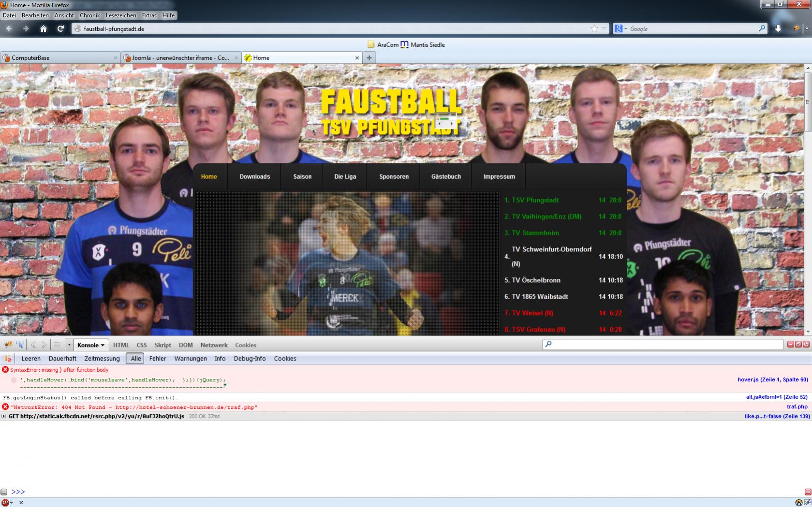Open the Konsole panel dropdown menu
The height and width of the screenshot is (507, 812).
(91, 345)
